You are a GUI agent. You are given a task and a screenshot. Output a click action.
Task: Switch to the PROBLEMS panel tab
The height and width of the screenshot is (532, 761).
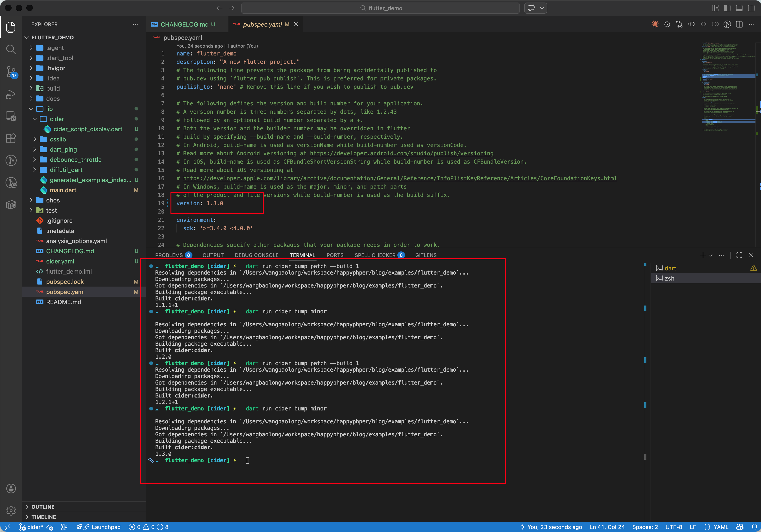(x=169, y=255)
